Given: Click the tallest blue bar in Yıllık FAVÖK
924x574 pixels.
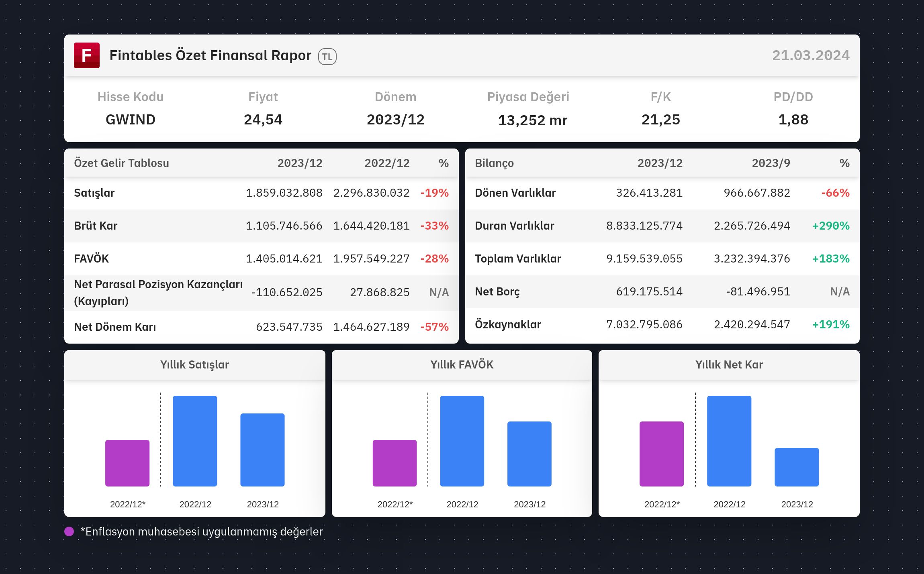Looking at the screenshot, I should (462, 441).
